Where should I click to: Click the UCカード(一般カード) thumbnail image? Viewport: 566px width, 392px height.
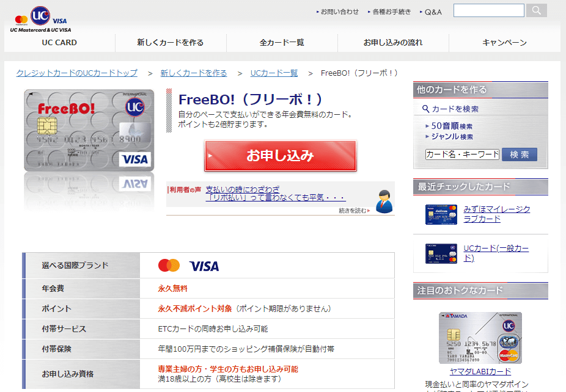tap(441, 253)
